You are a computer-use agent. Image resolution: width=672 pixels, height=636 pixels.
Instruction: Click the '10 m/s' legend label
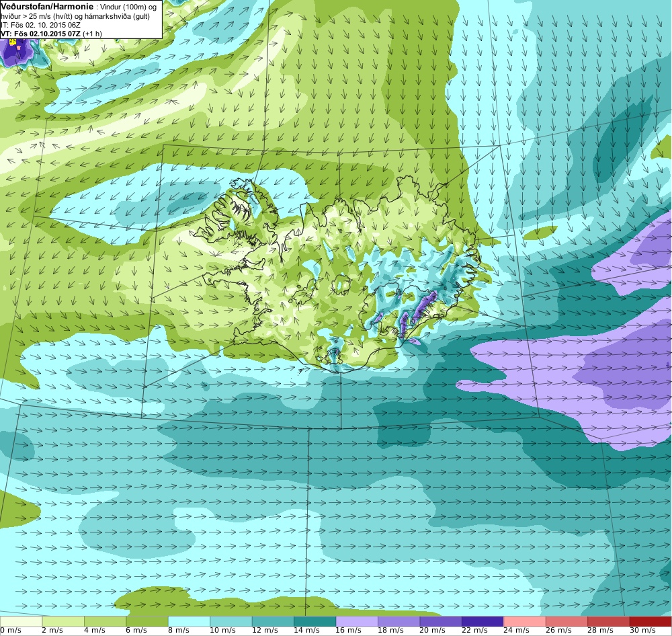222,631
